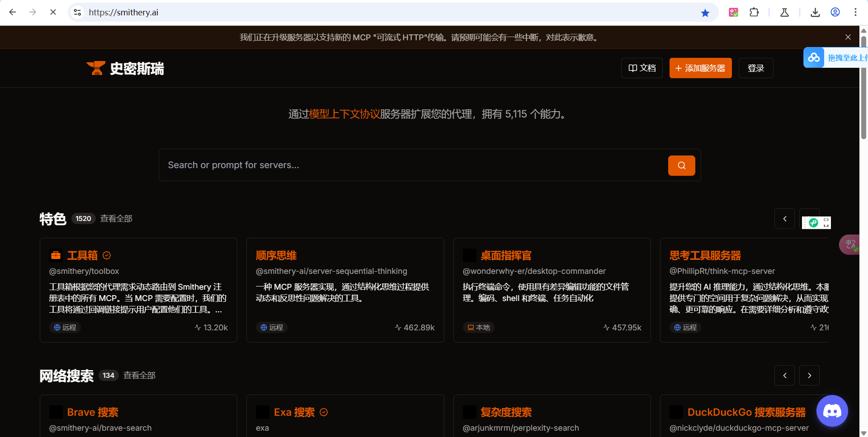Click the 工具箱 toolbox briefcase icon
This screenshot has width=868, height=437.
(56, 255)
